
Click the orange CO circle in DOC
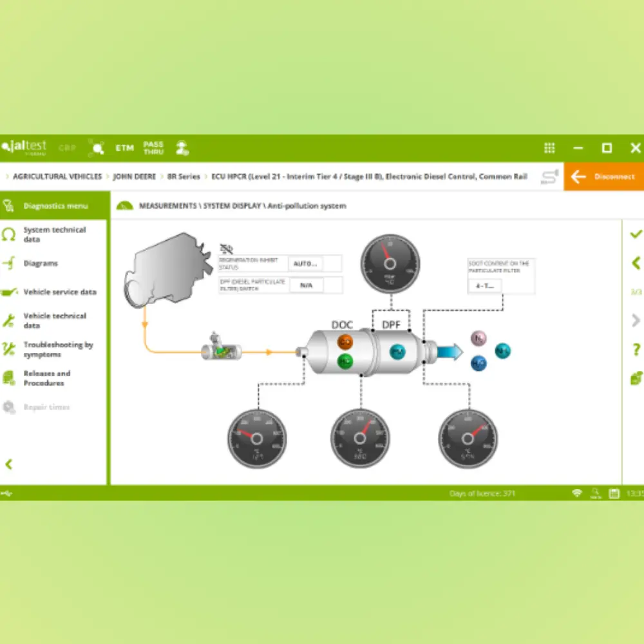[x=345, y=341]
